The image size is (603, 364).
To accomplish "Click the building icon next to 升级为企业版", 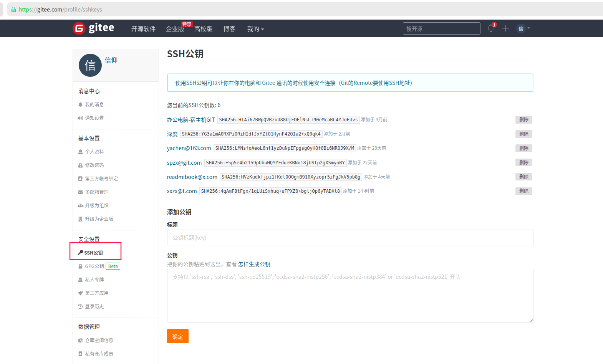I will click(80, 219).
